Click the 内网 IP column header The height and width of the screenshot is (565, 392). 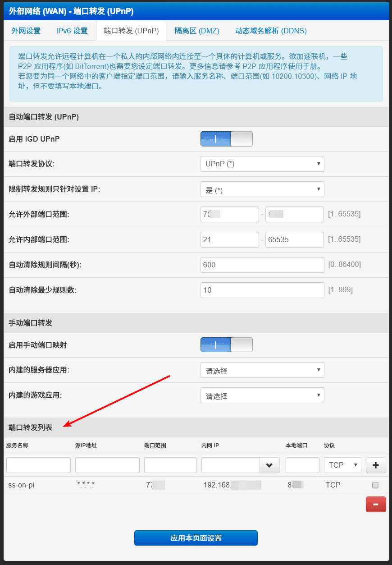click(210, 445)
